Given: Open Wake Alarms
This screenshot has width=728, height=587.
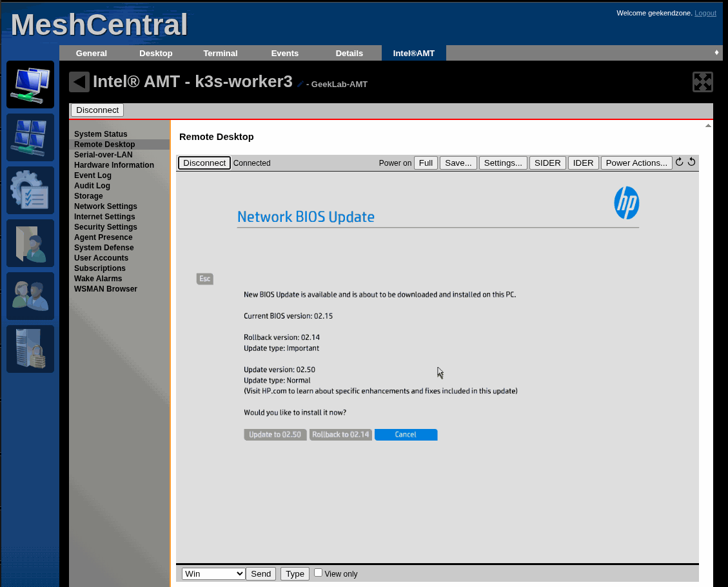Looking at the screenshot, I should coord(98,278).
